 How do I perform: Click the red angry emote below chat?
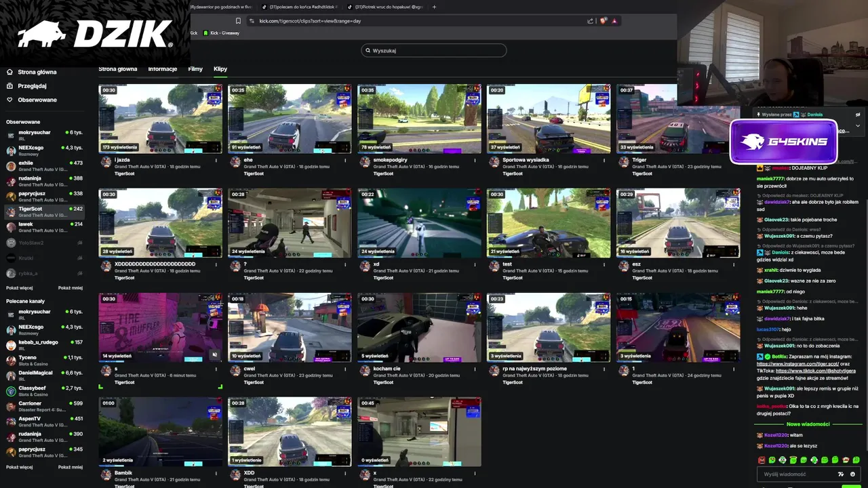(762, 460)
